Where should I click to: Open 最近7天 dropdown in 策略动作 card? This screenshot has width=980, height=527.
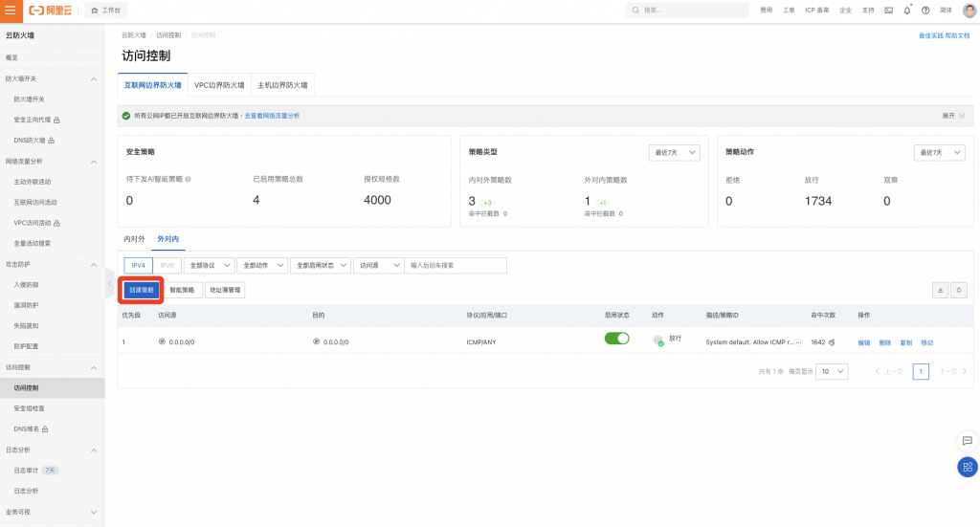click(x=940, y=152)
